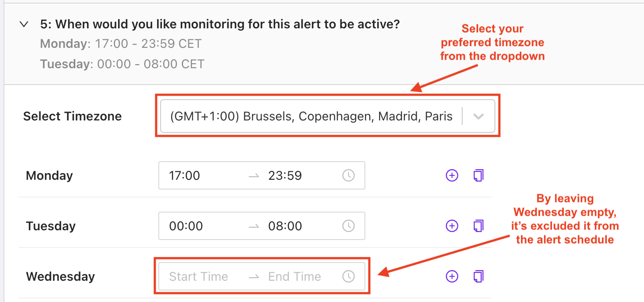The height and width of the screenshot is (302, 644).
Task: Click the Tuesday 00:00 - 08:00 CET summary
Action: click(122, 64)
